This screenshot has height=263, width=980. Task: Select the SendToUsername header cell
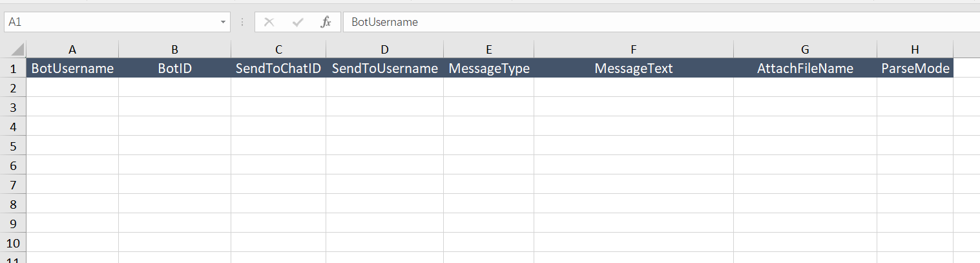tap(384, 68)
